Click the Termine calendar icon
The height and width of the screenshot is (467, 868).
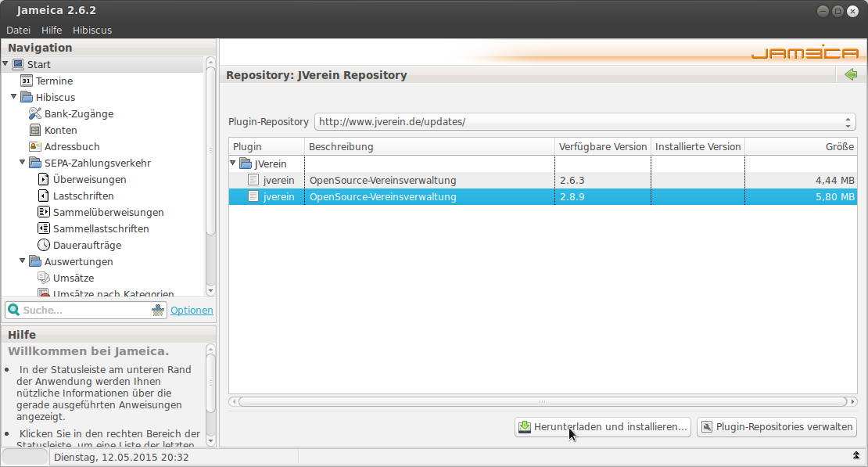[27, 81]
